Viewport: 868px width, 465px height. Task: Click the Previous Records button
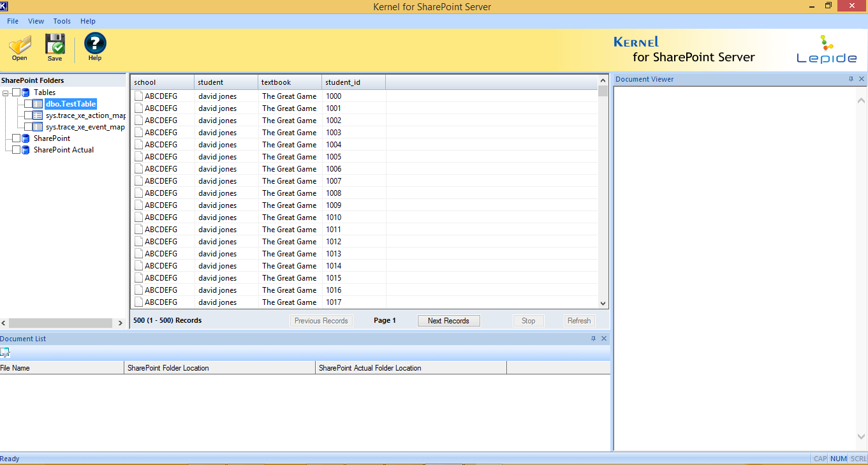[321, 321]
